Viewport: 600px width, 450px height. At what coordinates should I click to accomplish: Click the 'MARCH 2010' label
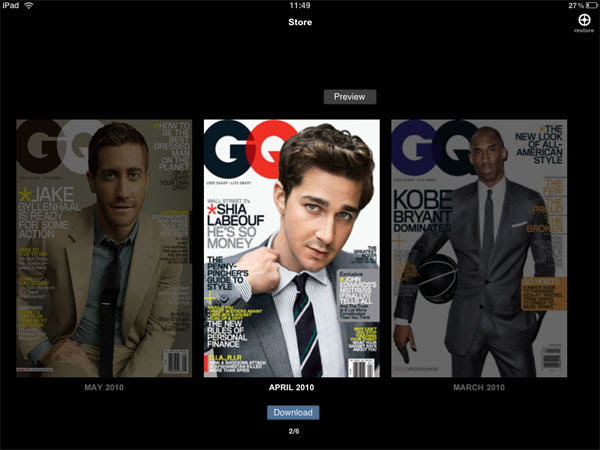(479, 388)
